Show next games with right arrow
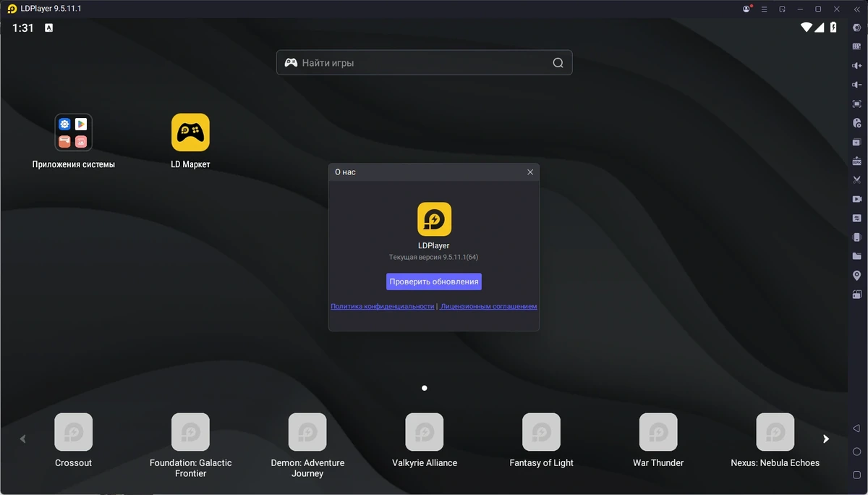Image resolution: width=868 pixels, height=495 pixels. (x=826, y=439)
